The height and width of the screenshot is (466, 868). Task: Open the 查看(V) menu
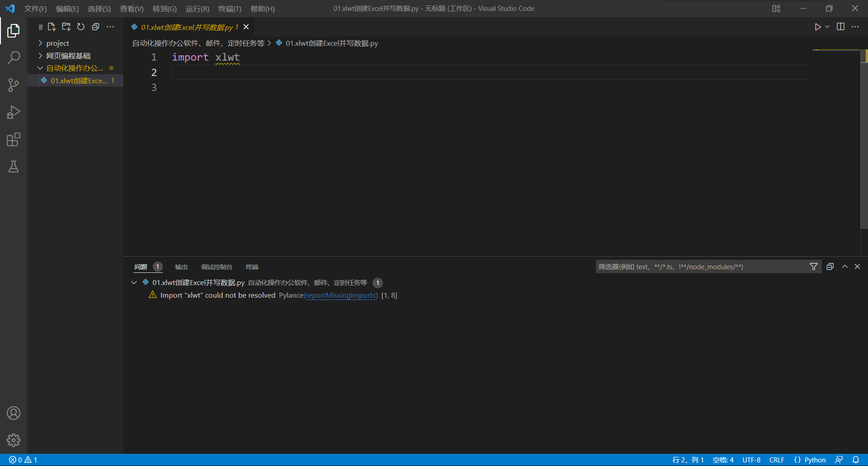pyautogui.click(x=132, y=9)
